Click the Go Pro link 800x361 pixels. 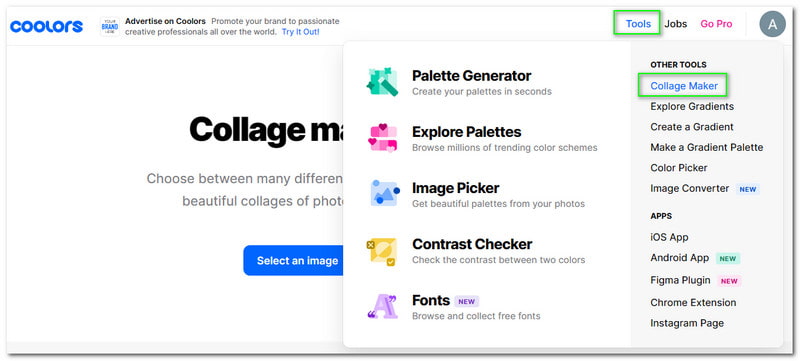tap(716, 24)
